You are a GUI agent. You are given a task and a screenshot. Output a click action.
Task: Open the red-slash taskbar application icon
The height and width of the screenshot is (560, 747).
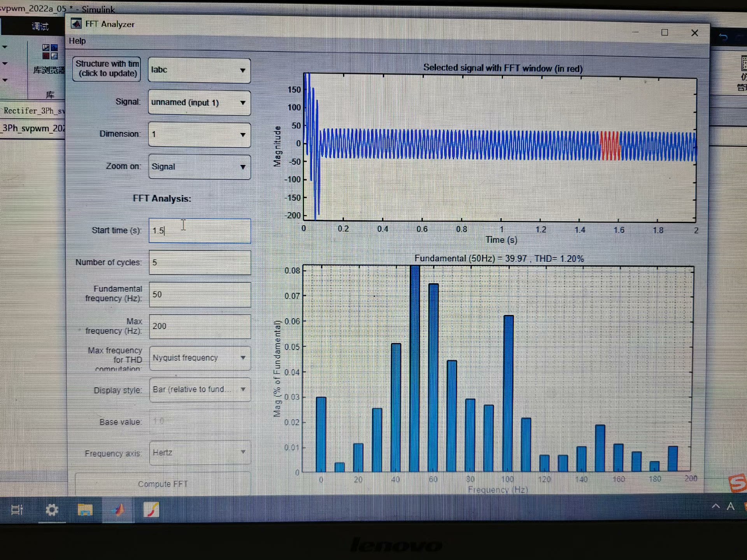pos(151,509)
